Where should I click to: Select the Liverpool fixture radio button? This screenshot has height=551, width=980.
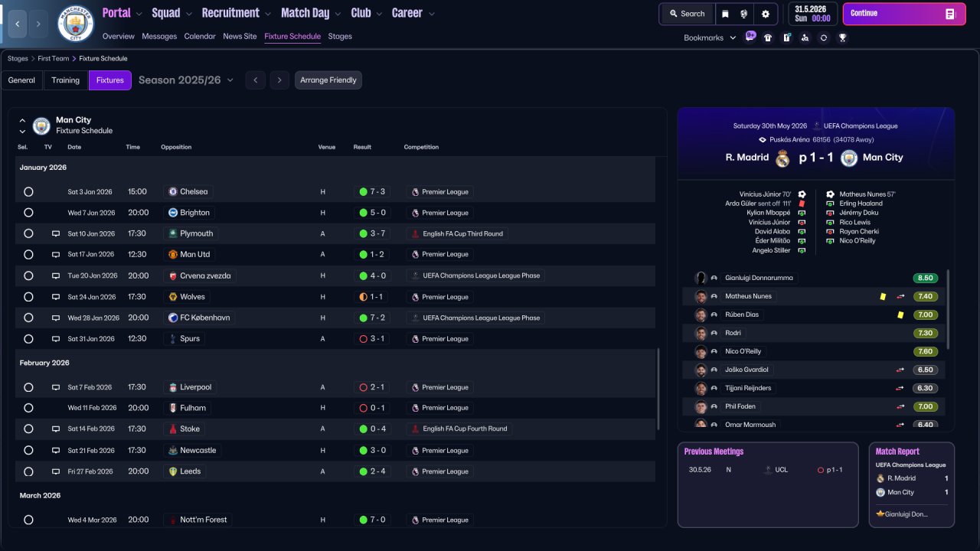coord(28,387)
